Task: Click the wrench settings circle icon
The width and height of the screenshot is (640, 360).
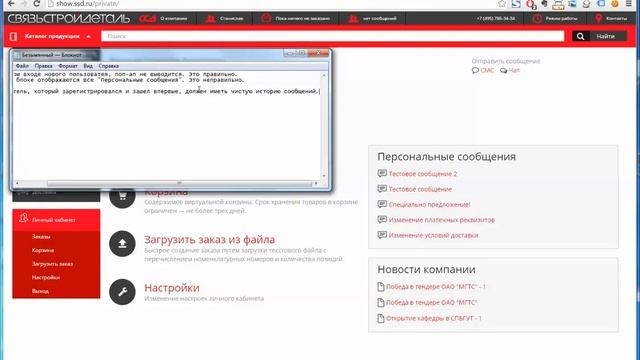Action: click(x=122, y=292)
